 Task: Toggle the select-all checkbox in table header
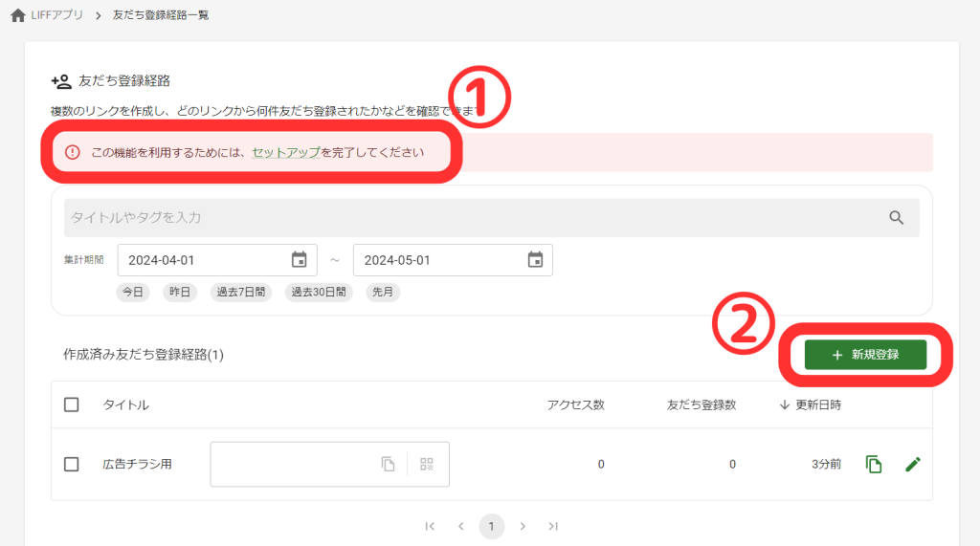pos(72,404)
